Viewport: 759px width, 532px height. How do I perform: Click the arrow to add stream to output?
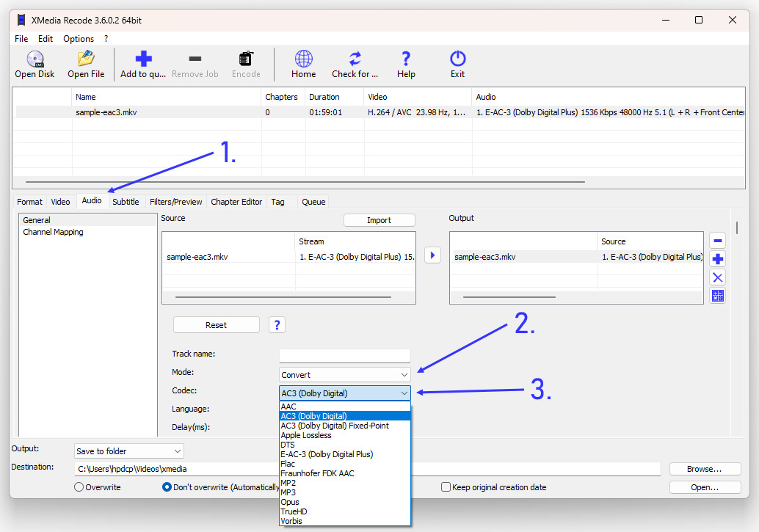tap(433, 255)
